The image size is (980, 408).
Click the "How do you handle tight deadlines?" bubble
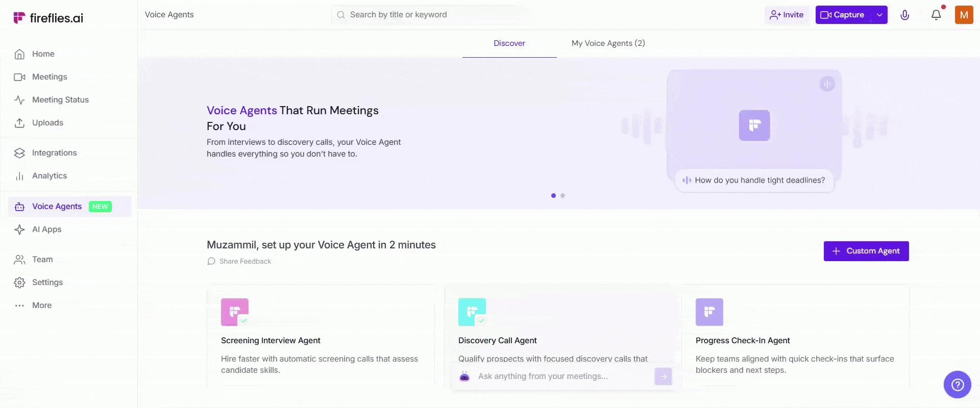pos(754,181)
